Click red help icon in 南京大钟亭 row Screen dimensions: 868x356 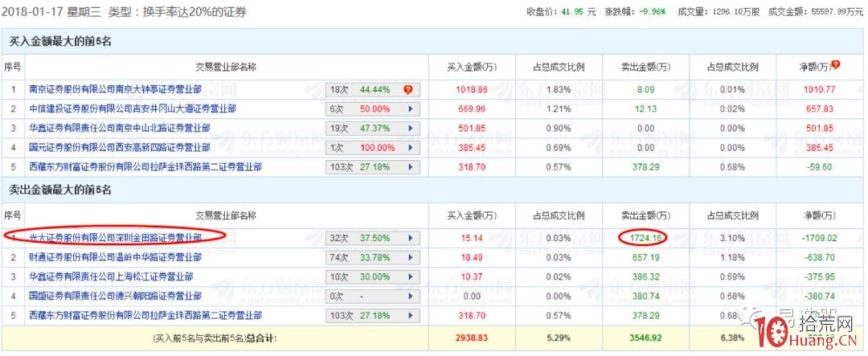tap(408, 90)
